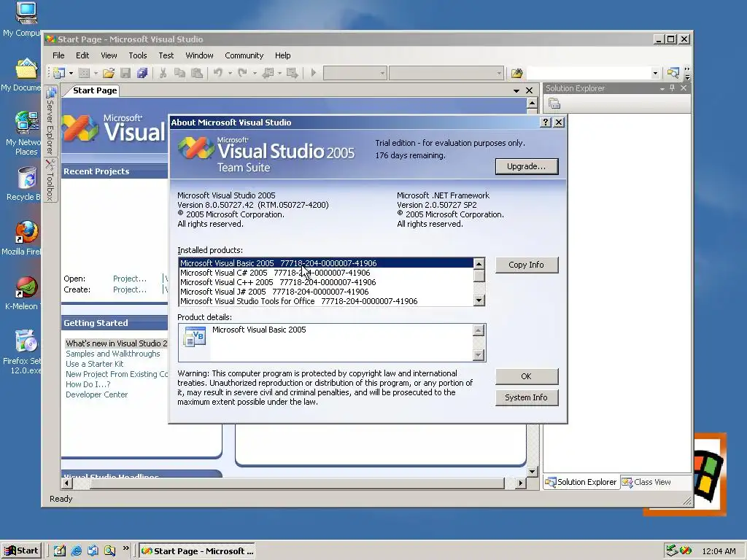
Task: Expand the Toolbox side tab
Action: [x=50, y=181]
